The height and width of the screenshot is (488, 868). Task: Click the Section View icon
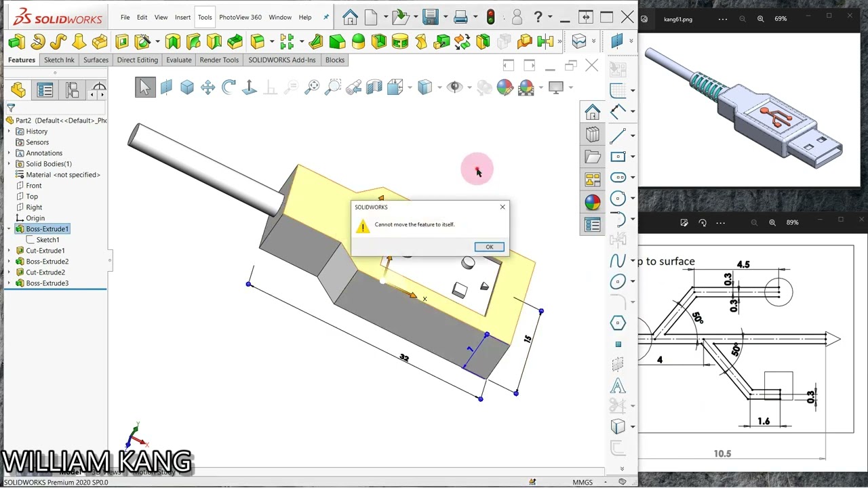coord(374,87)
